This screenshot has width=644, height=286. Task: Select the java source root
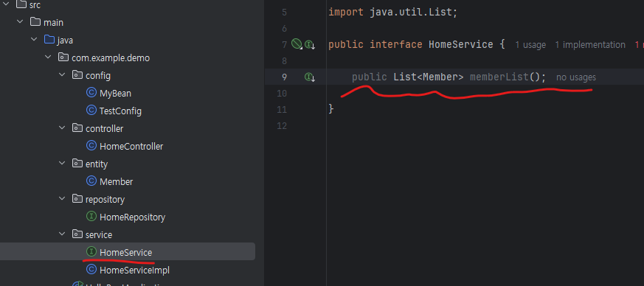(65, 41)
